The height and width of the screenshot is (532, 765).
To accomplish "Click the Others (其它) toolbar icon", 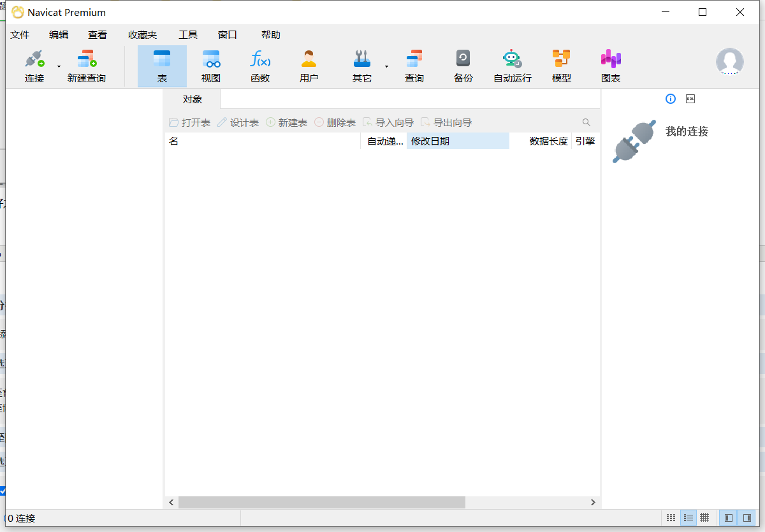I will [x=362, y=59].
